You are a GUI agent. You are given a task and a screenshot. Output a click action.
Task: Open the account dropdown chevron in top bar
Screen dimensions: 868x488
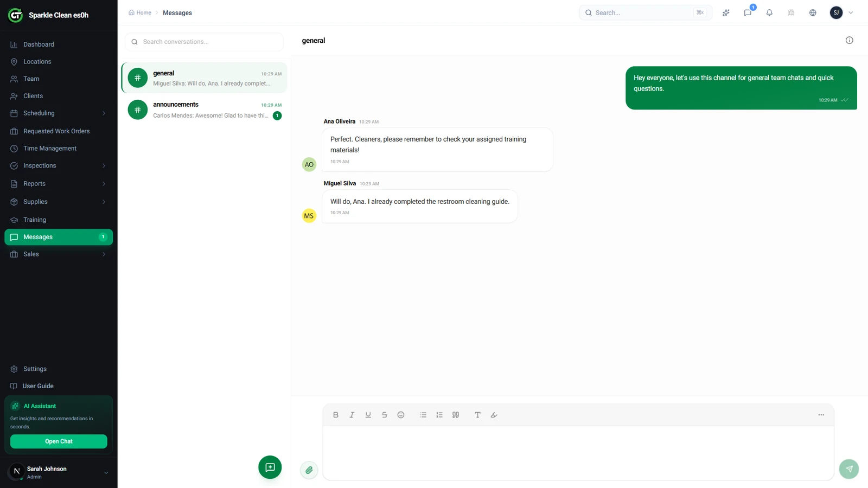coord(851,12)
